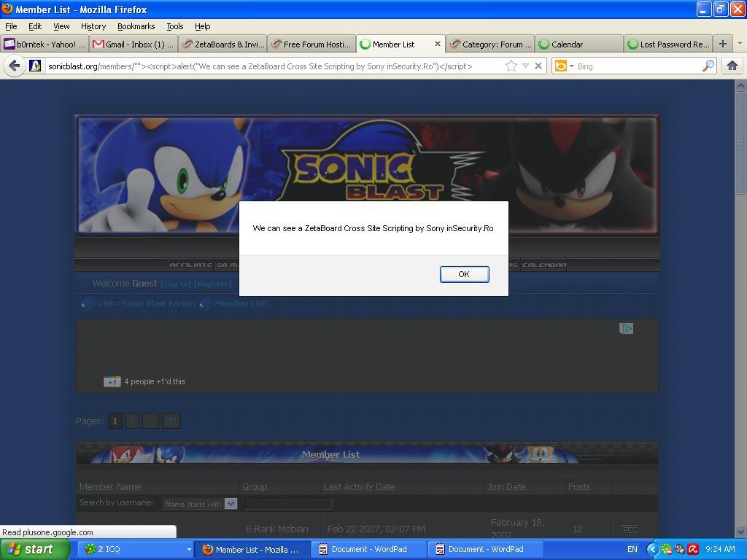
Task: Open the second Document - WordPad taskbar button
Action: coord(486,549)
